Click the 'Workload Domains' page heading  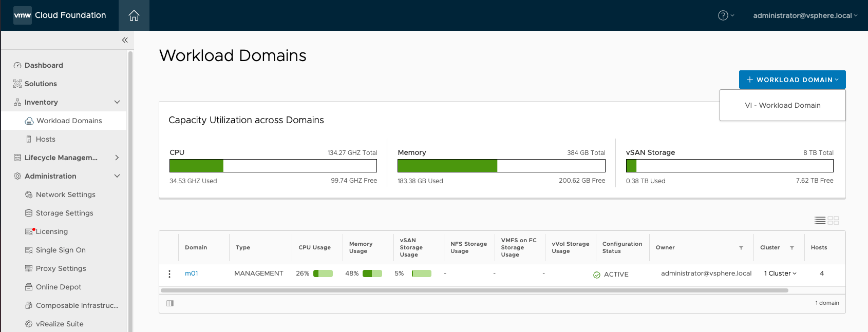[x=233, y=55]
